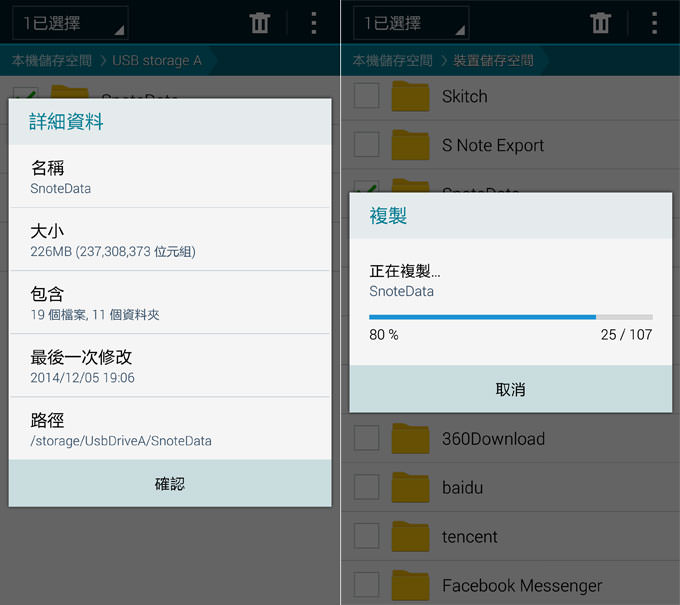Open the S Note Export folder icon
Screen dimensions: 680x605
pyautogui.click(x=410, y=145)
